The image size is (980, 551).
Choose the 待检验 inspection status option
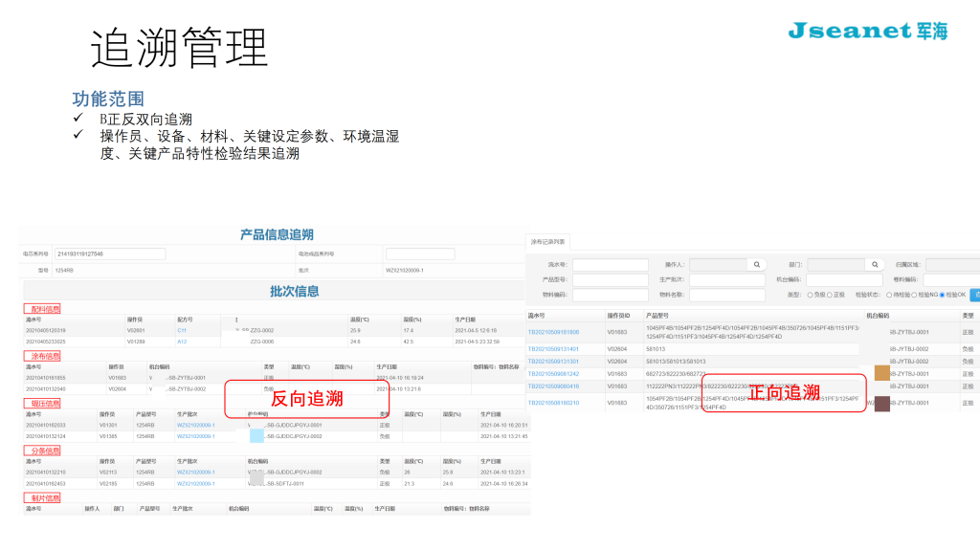click(889, 295)
